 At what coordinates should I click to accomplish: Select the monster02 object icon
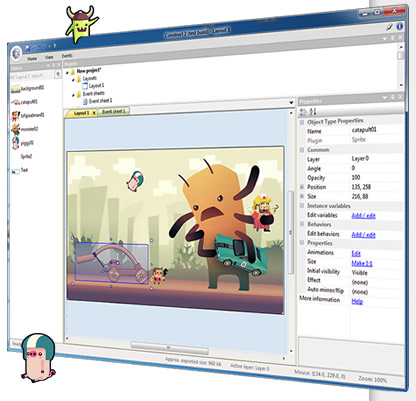coord(15,129)
